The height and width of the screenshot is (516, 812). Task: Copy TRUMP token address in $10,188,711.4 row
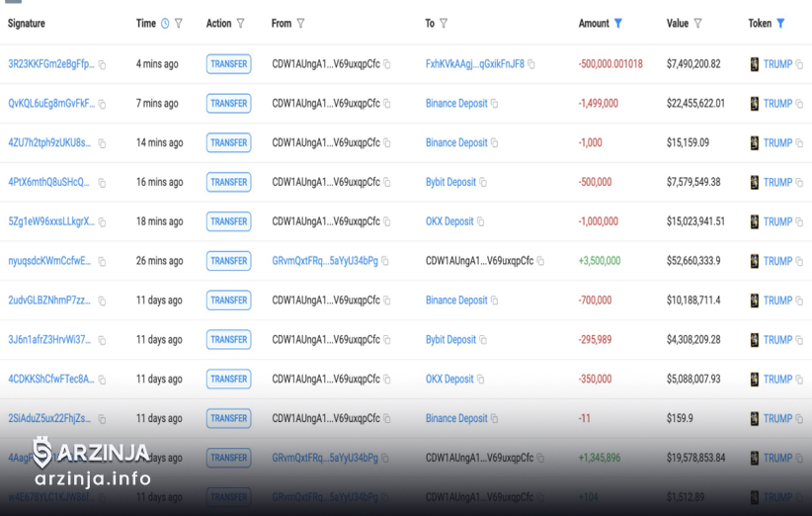(799, 301)
